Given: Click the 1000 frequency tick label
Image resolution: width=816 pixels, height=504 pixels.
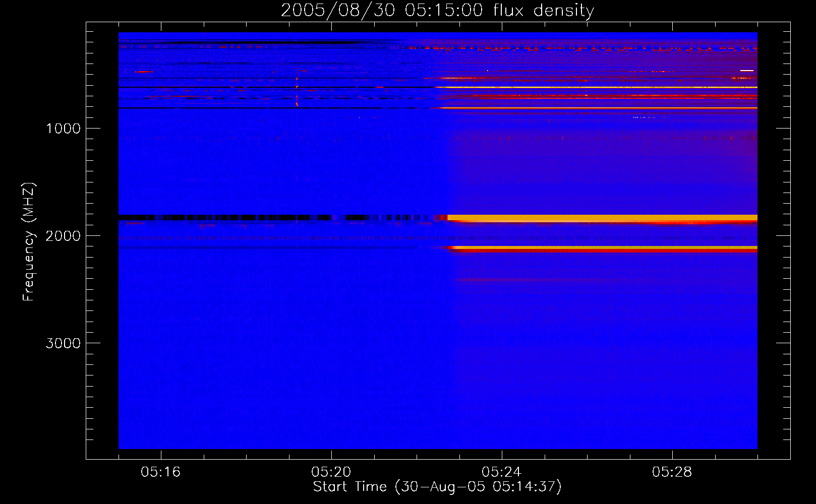Looking at the screenshot, I should pos(63,129).
